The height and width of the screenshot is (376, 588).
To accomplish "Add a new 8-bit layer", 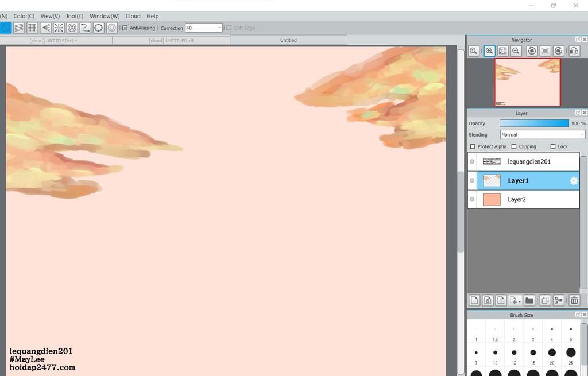I will click(x=488, y=300).
